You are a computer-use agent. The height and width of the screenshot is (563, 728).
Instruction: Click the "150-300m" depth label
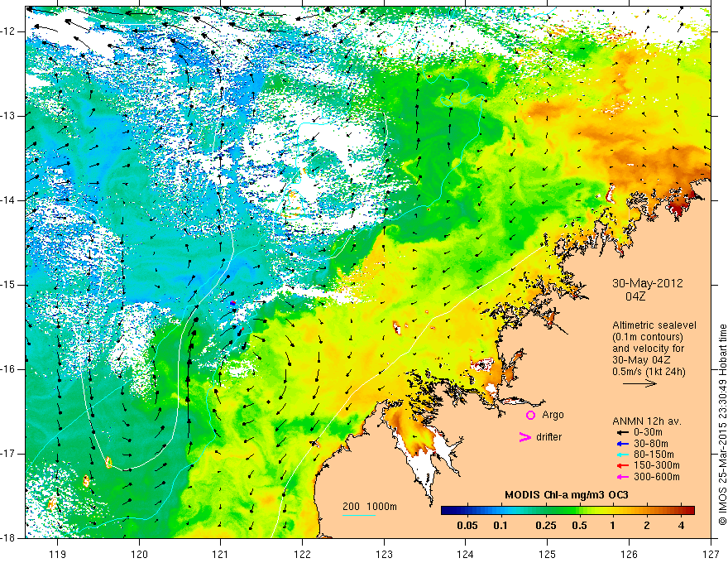point(657,465)
